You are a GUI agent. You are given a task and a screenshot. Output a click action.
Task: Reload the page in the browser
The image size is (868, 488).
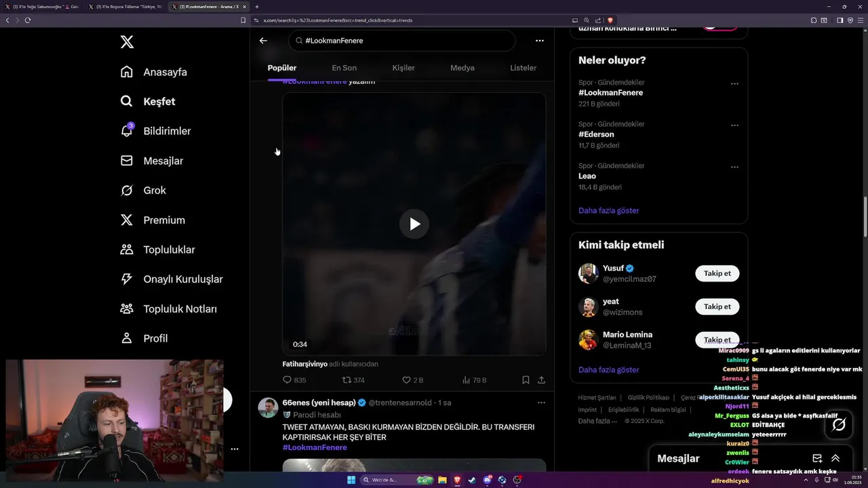[x=28, y=20]
